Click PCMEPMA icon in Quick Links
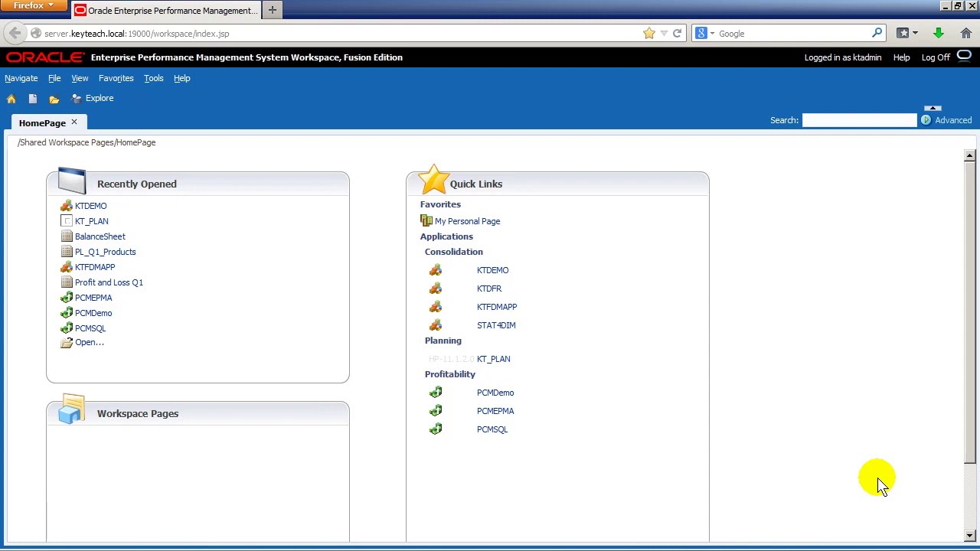980x551 pixels. coord(436,411)
